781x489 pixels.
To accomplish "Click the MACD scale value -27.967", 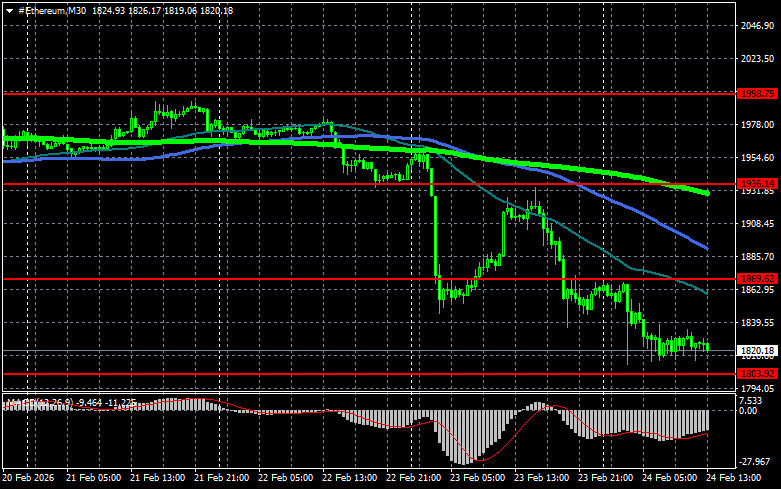I will [755, 462].
